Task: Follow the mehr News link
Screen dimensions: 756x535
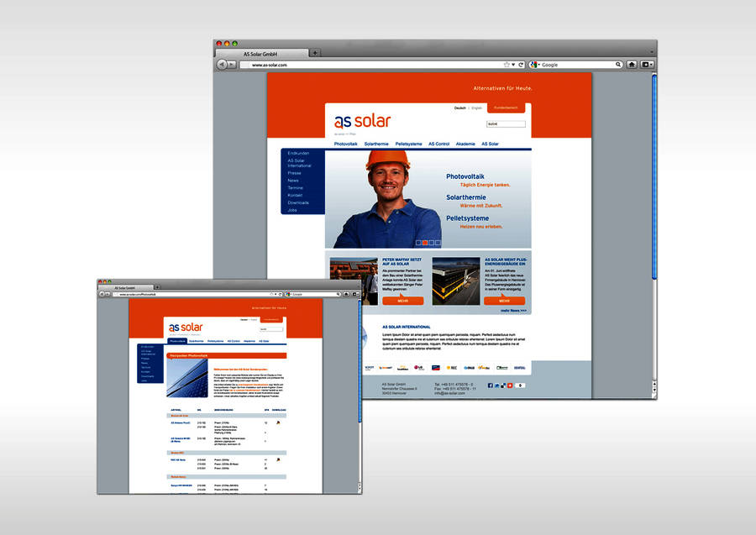Action: click(513, 311)
